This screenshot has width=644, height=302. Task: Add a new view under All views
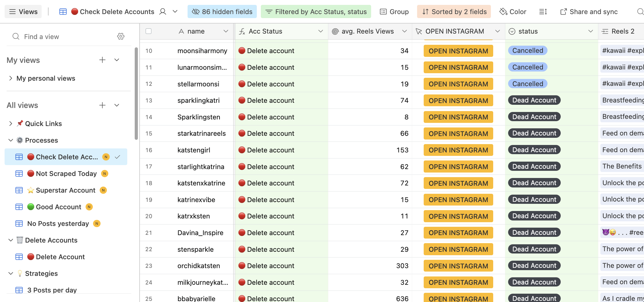tap(102, 105)
